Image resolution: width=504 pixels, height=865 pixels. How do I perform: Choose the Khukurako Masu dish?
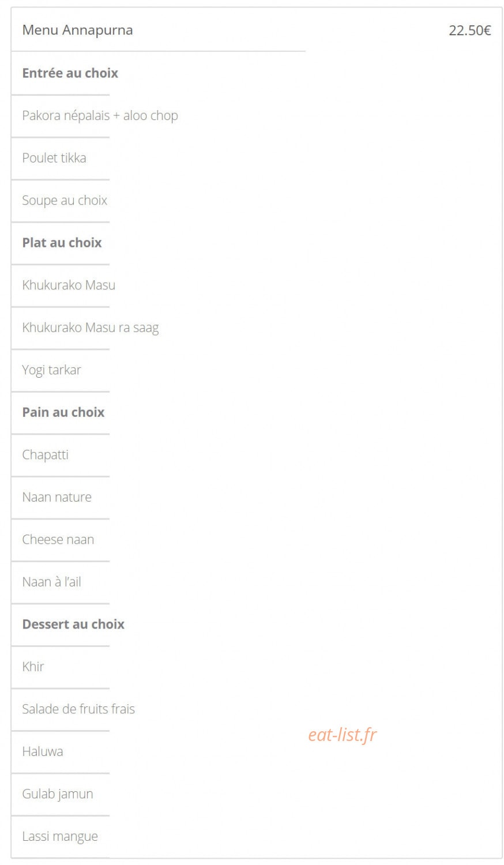coord(69,285)
